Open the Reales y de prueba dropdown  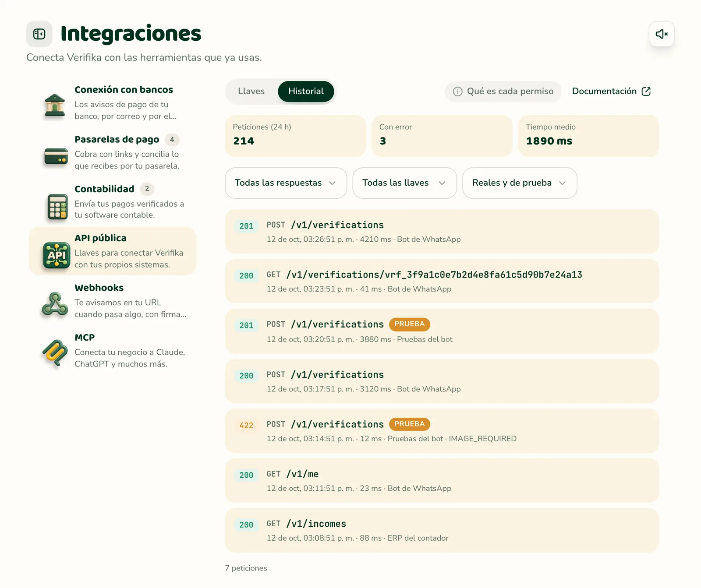520,183
